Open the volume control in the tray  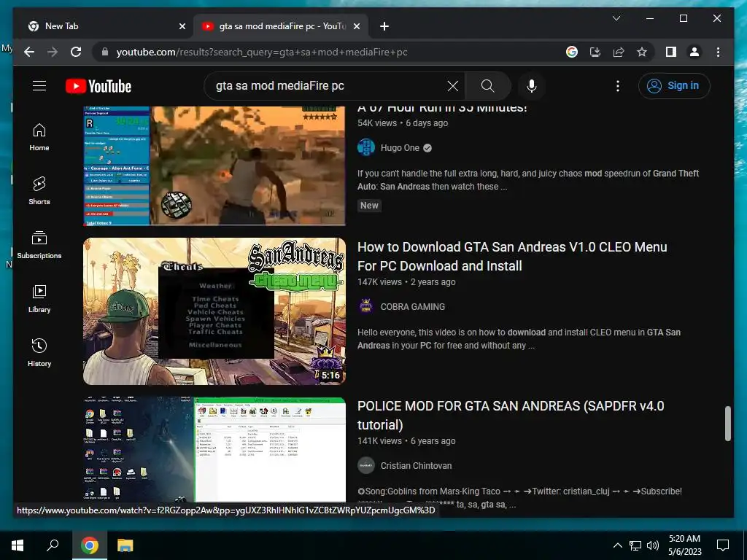(653, 545)
